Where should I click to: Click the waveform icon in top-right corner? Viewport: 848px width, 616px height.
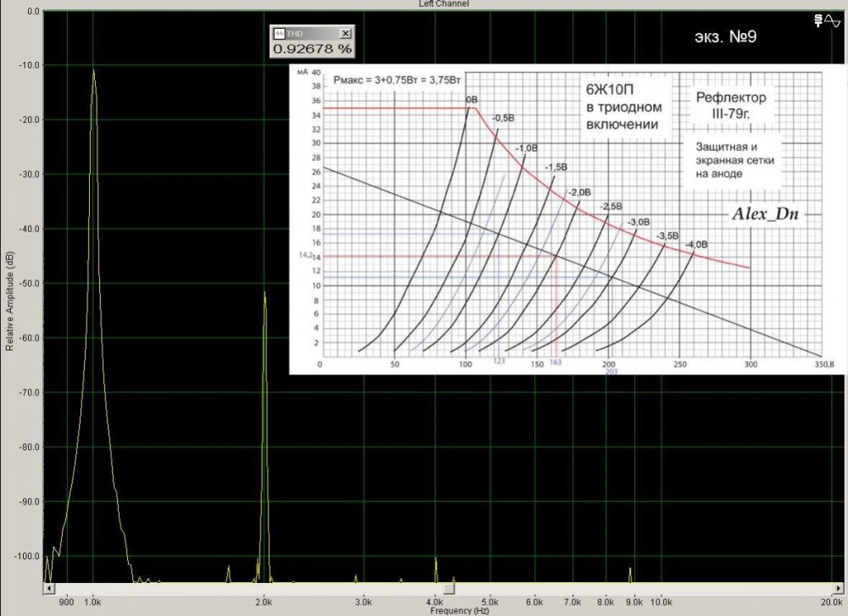coord(834,19)
